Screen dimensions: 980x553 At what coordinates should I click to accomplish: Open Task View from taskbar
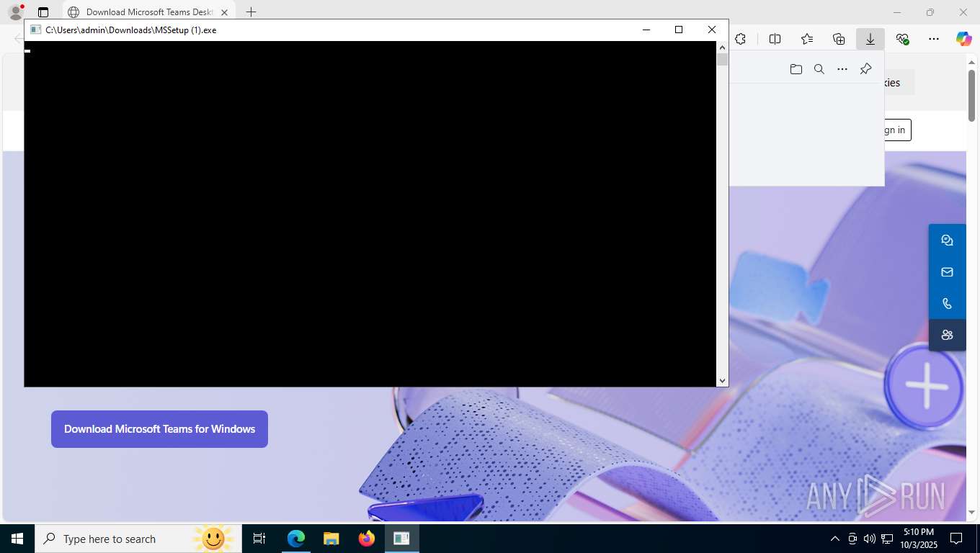click(259, 539)
